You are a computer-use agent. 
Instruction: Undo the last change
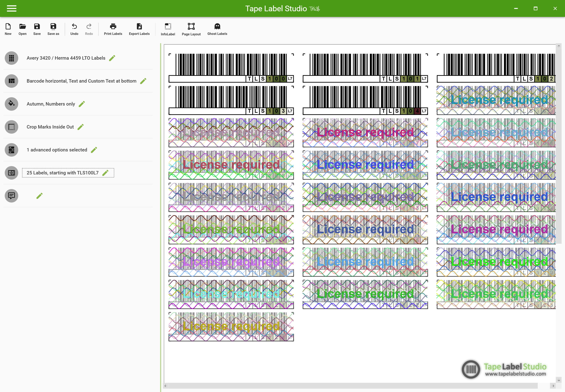coord(74,29)
